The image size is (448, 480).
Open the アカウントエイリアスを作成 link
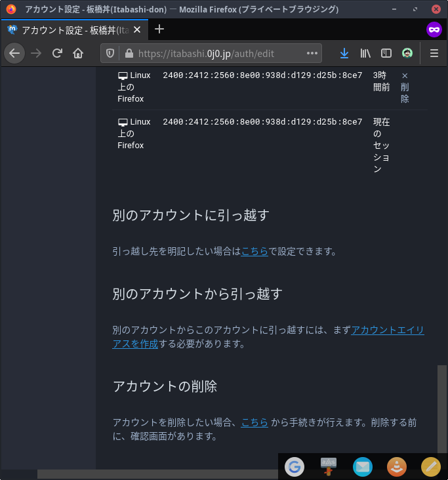[x=388, y=330]
